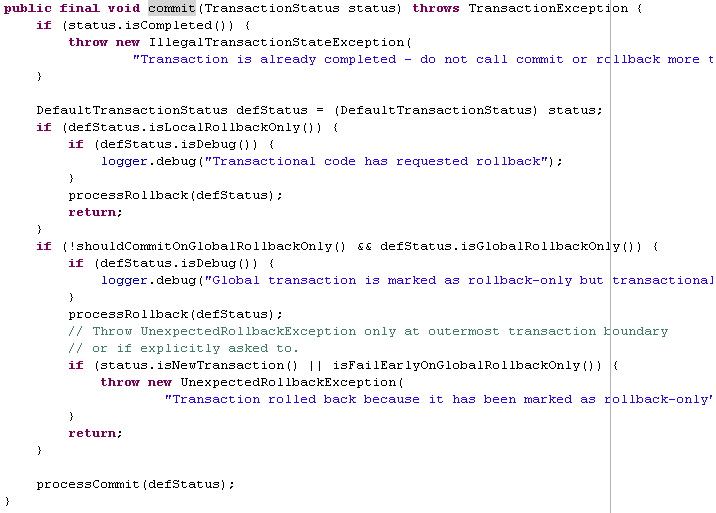This screenshot has height=513, width=716.
Task: Click the "Global transaction is marked" log string
Action: (458, 280)
